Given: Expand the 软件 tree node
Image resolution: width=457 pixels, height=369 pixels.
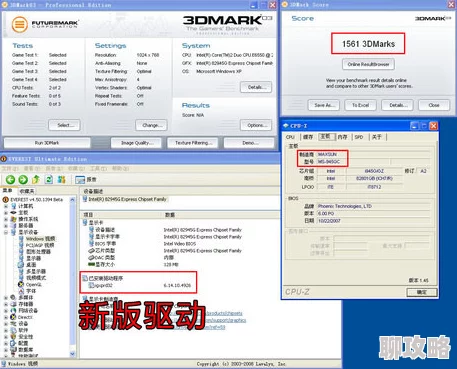Looking at the screenshot, I should click(x=6, y=330).
